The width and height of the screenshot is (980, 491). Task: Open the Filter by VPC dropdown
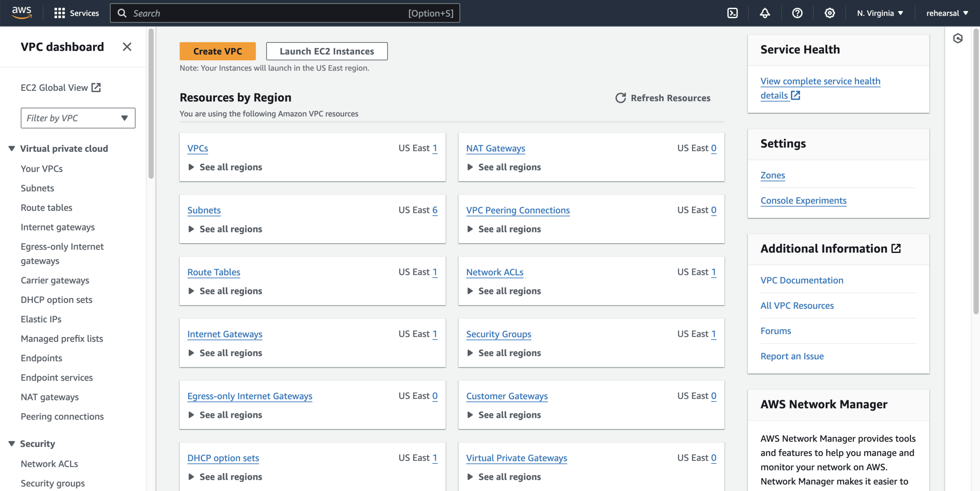click(x=78, y=118)
